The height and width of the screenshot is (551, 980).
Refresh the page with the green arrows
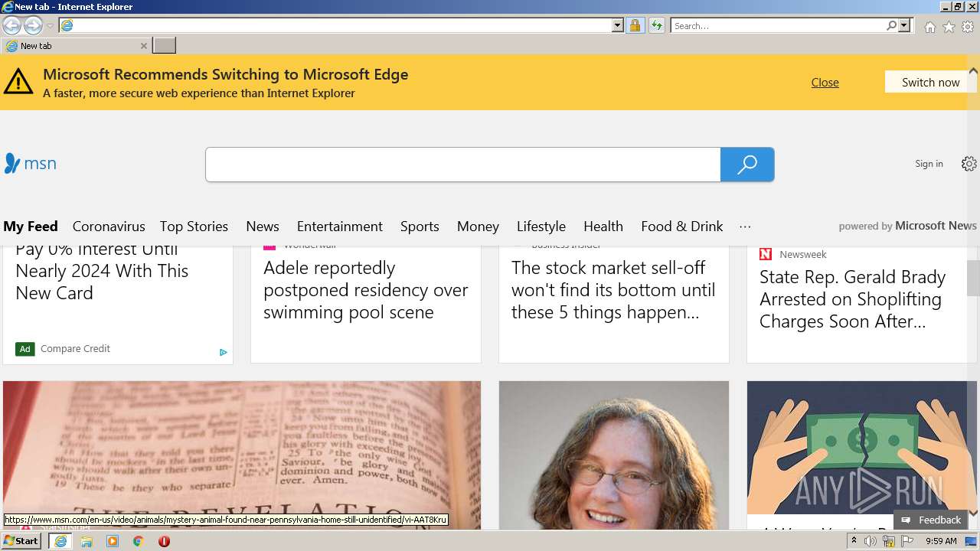(656, 25)
